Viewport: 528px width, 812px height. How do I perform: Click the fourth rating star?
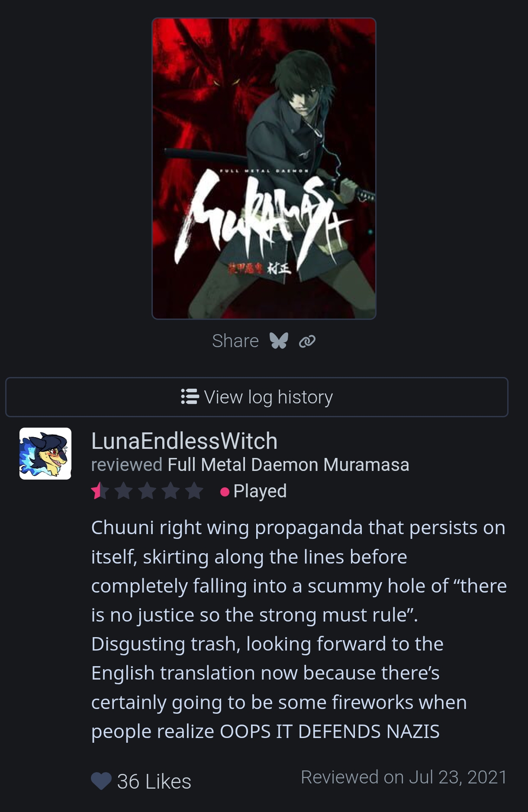pos(171,491)
